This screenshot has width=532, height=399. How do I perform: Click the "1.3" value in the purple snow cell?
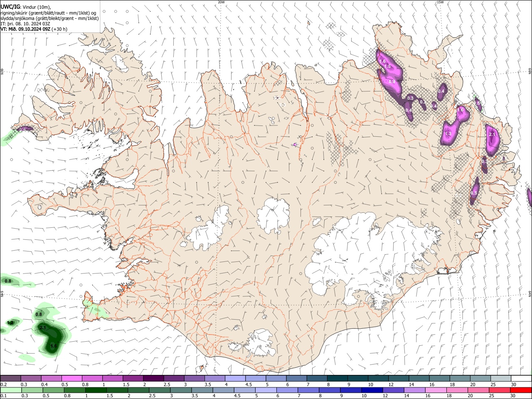(x=448, y=134)
